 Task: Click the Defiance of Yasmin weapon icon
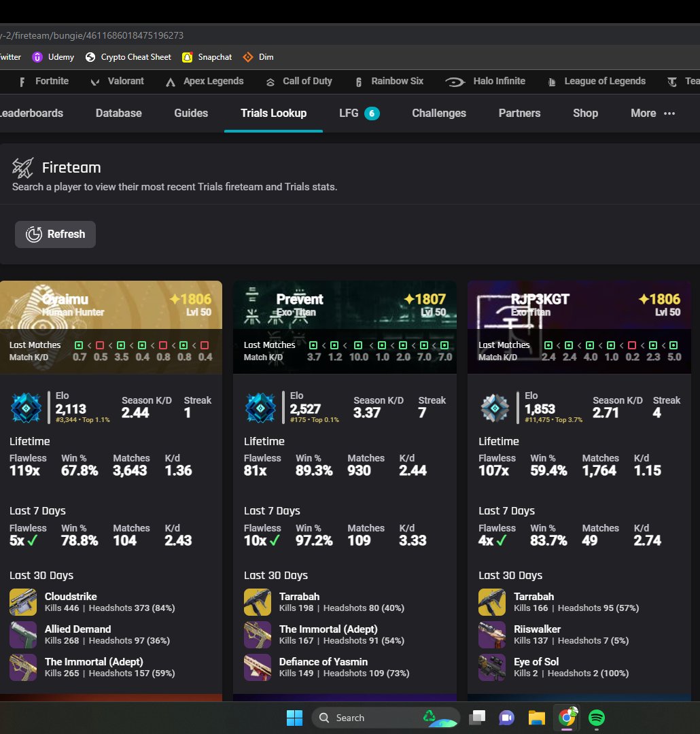tap(258, 667)
